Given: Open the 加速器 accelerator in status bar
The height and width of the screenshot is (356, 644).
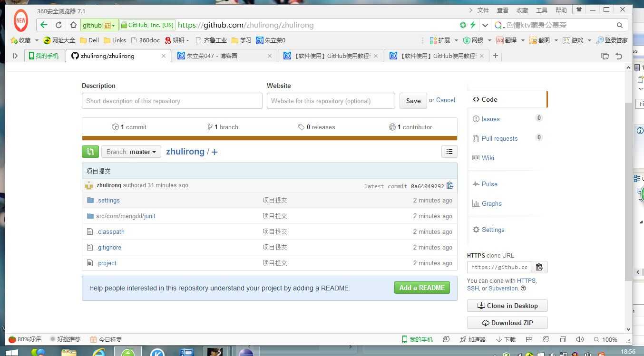Looking at the screenshot, I should 473,339.
